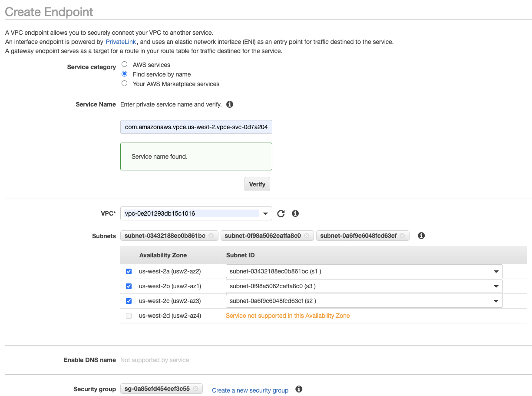Click the Security group info icon
The height and width of the screenshot is (396, 532).
(x=299, y=389)
